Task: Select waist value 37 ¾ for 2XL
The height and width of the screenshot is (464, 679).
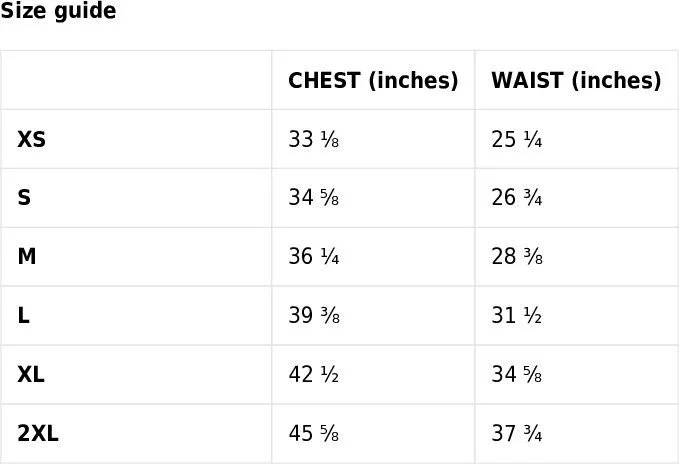Action: tap(517, 433)
